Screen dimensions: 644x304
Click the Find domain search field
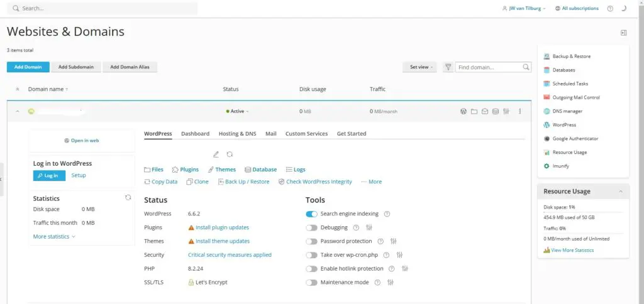489,67
